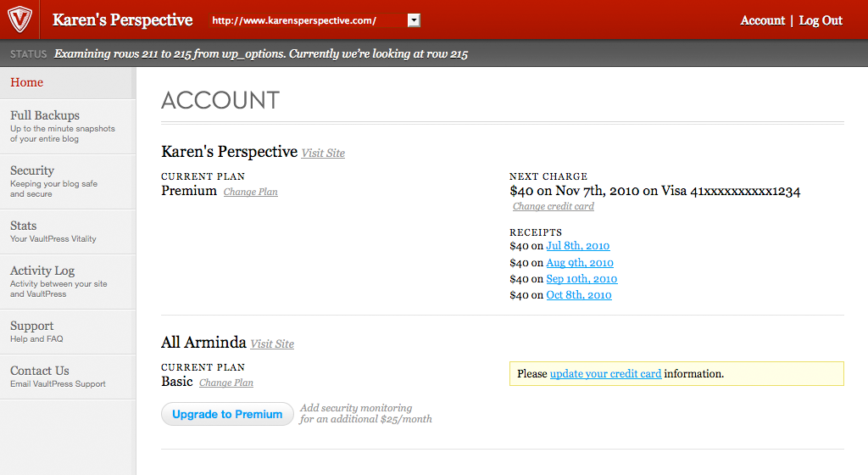The image size is (868, 475).
Task: Click update your credit card link
Action: (x=605, y=373)
